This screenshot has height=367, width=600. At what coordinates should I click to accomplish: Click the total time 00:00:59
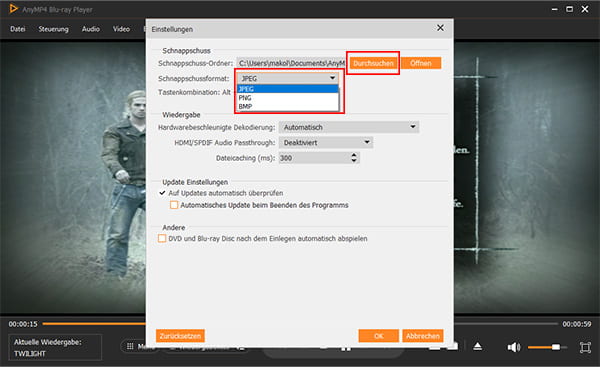click(x=577, y=324)
